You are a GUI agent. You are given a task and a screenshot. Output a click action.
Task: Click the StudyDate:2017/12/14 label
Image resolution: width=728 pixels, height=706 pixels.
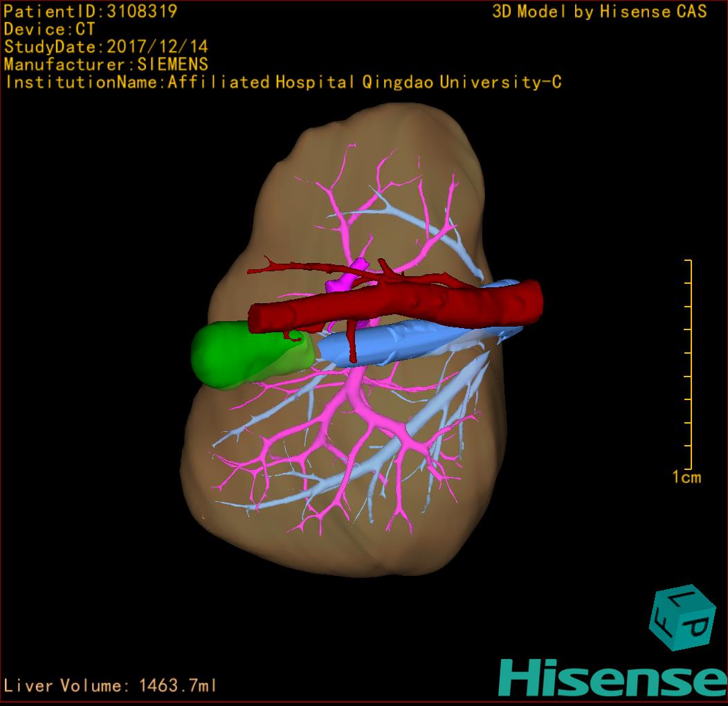[x=106, y=47]
